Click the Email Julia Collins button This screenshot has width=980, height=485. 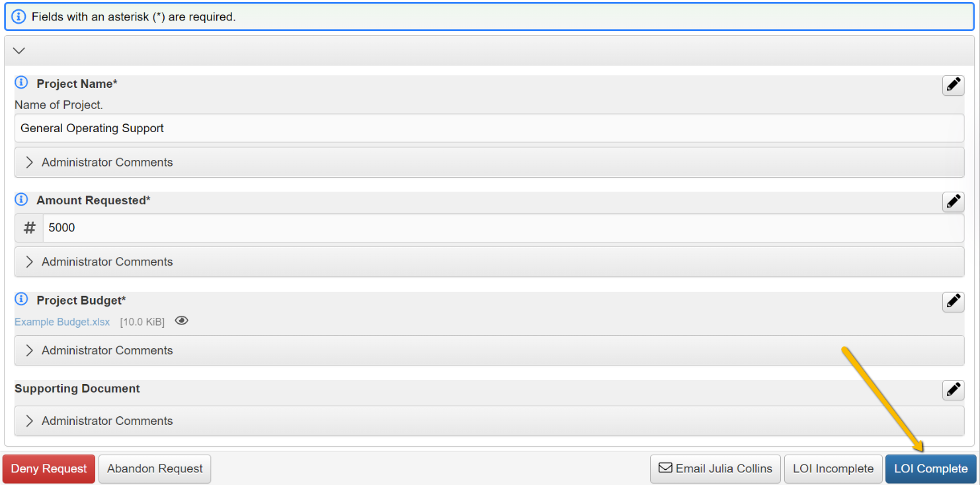pos(715,468)
